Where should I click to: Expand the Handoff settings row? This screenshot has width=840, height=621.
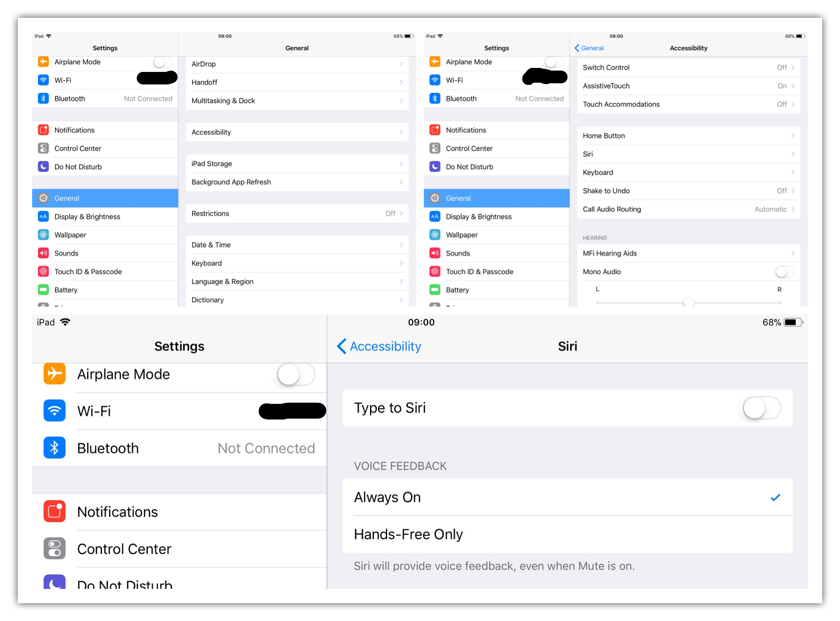296,82
